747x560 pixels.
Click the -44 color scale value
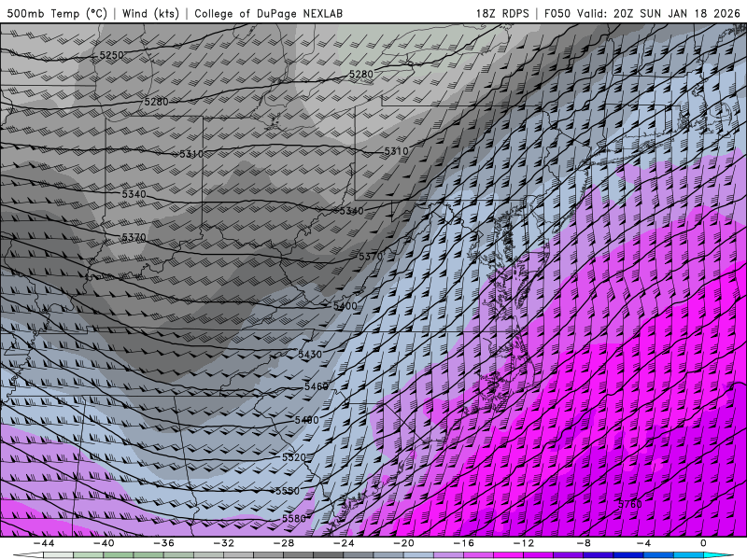click(43, 543)
